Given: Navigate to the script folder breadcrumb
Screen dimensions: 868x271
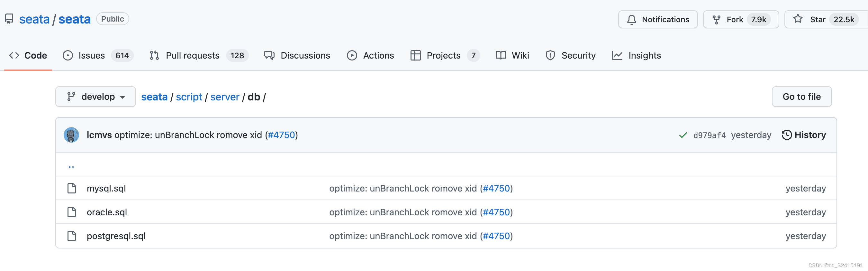Looking at the screenshot, I should pyautogui.click(x=189, y=97).
